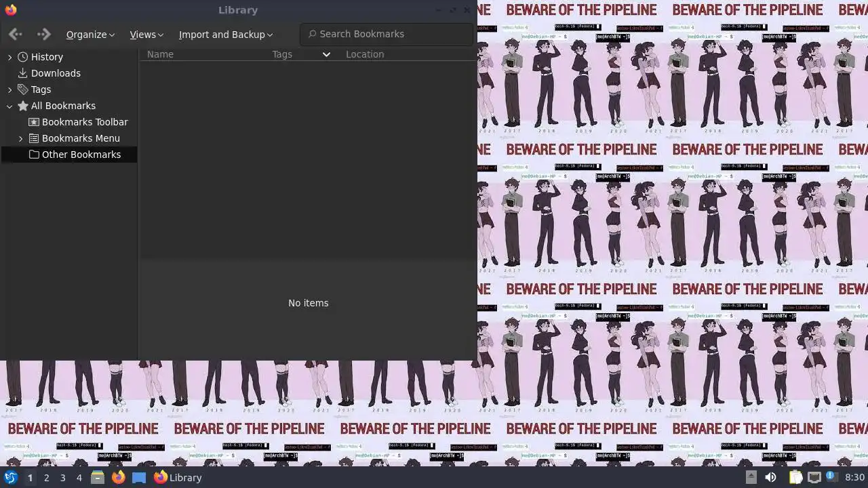Screen dimensions: 868x488
Task: Click the forward arrow in Library toolbar
Action: point(44,34)
